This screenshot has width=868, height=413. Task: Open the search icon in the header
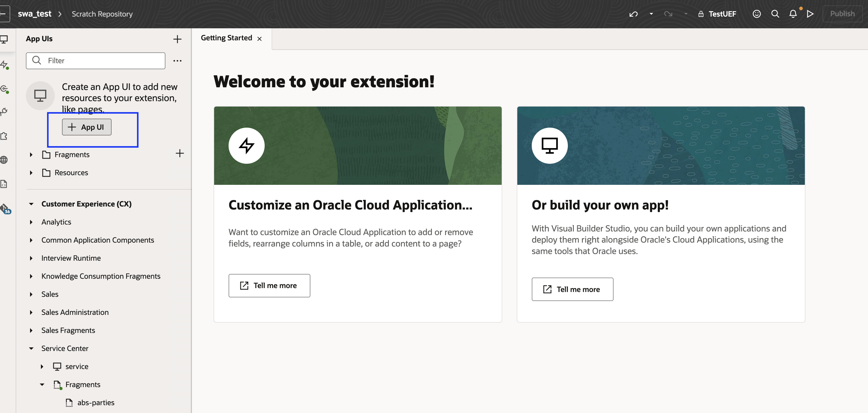pos(775,14)
